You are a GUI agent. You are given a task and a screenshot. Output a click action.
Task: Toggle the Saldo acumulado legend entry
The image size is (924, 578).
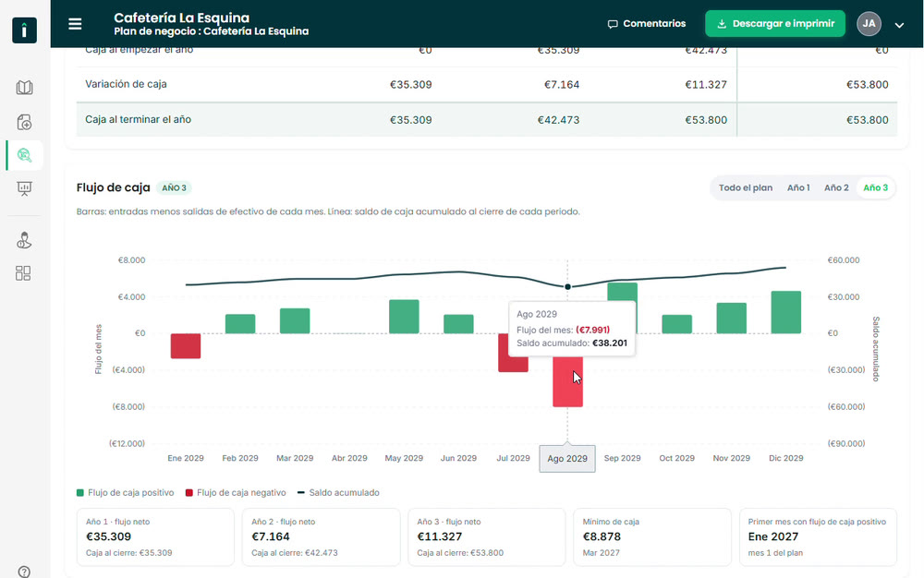pyautogui.click(x=338, y=493)
